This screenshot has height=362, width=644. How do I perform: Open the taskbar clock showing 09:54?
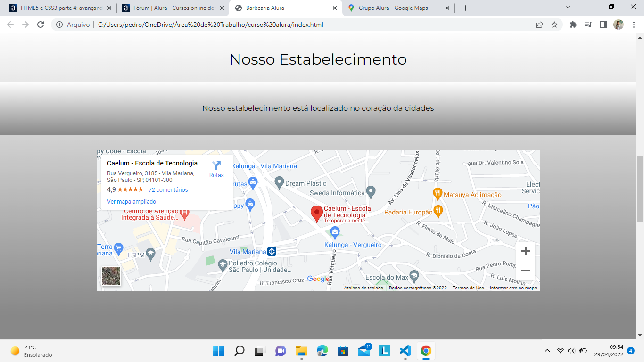(609, 351)
